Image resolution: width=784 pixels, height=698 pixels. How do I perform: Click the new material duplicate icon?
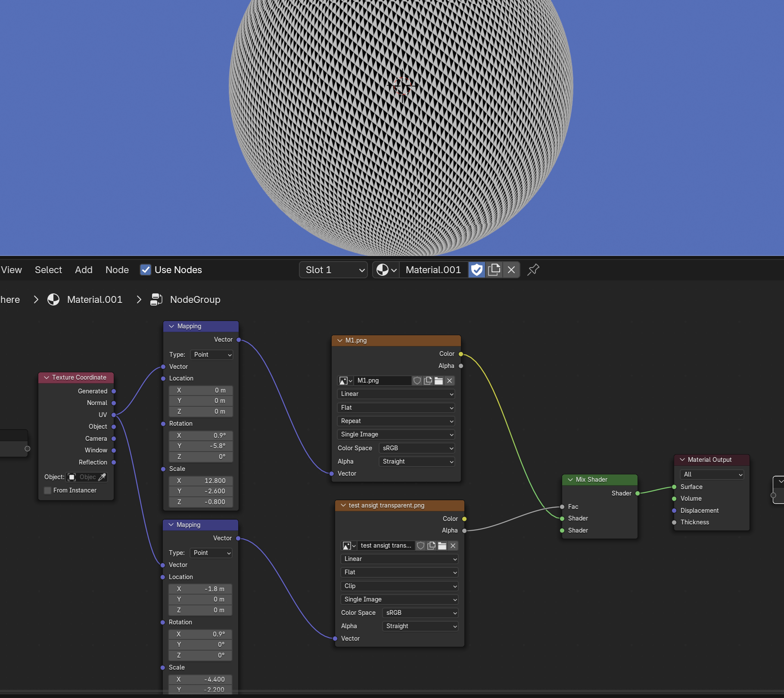click(494, 270)
